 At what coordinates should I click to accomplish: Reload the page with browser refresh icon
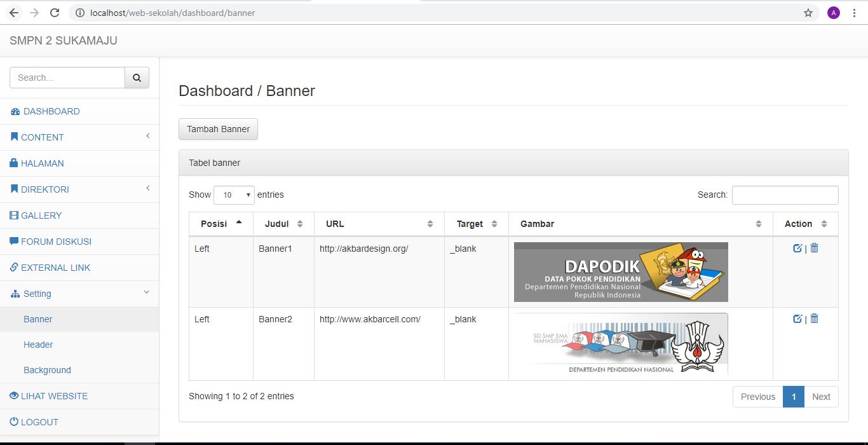tap(55, 13)
